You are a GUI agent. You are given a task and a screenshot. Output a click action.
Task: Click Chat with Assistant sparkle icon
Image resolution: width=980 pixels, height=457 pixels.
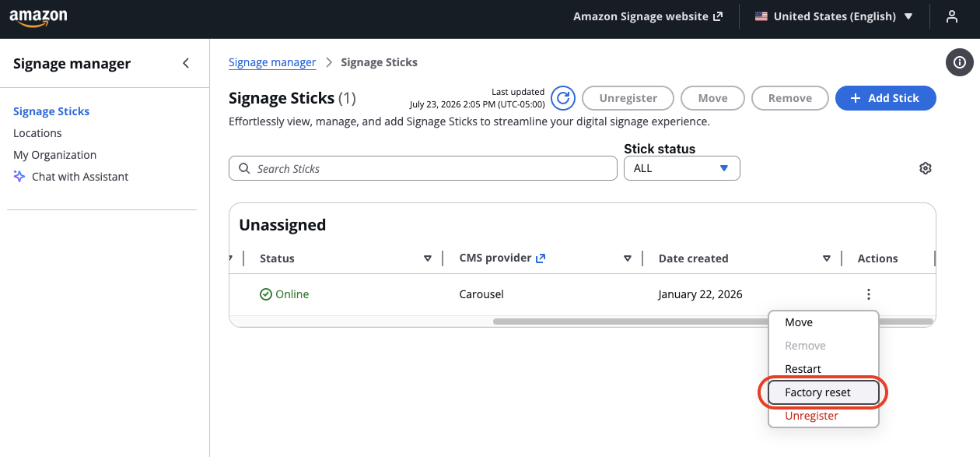pos(19,177)
